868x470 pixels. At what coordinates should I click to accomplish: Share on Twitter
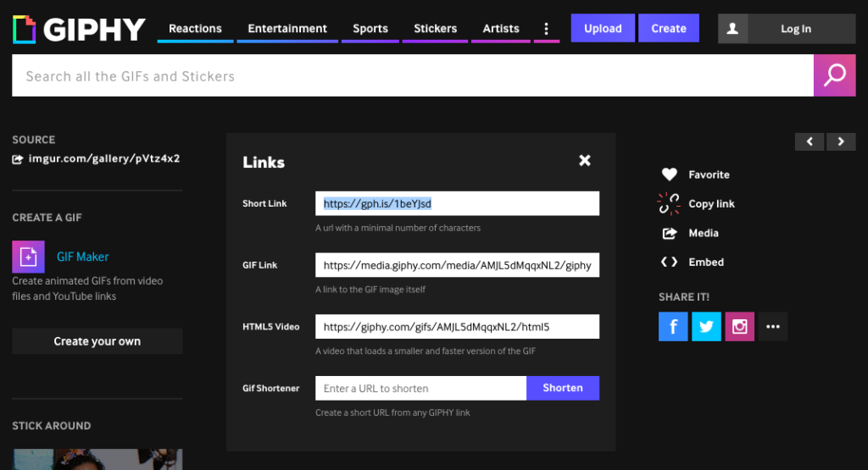point(706,326)
